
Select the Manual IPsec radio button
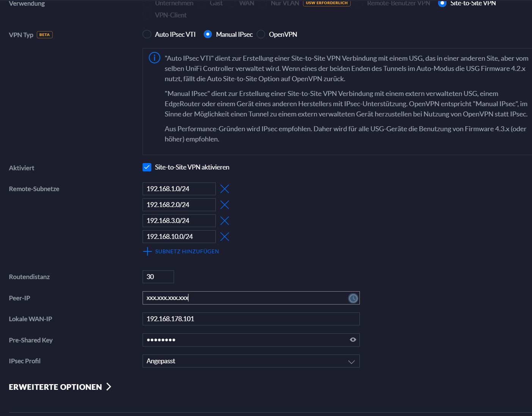207,35
